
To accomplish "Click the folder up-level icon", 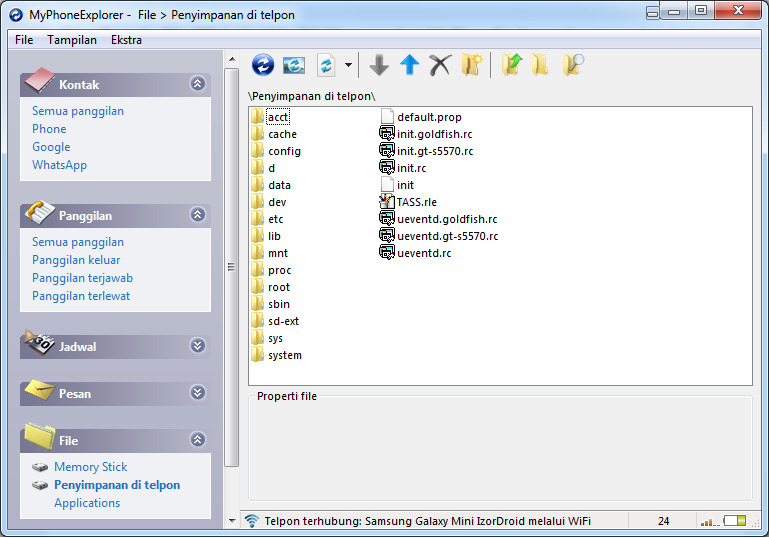I will [x=512, y=65].
